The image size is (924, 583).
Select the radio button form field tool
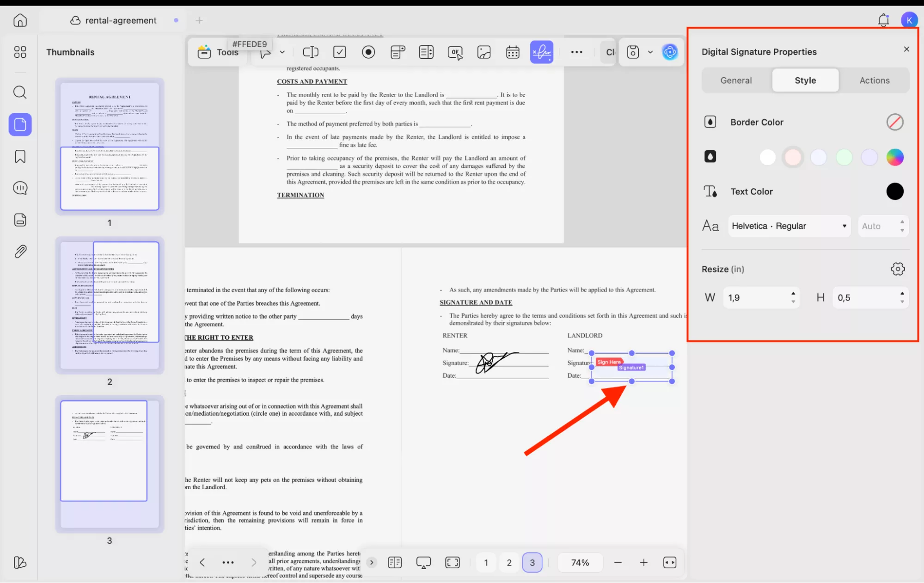click(368, 52)
